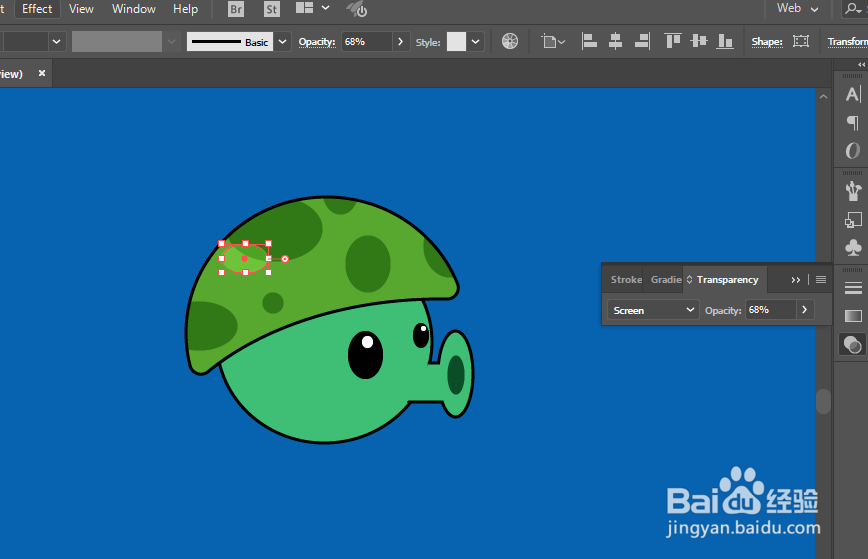This screenshot has height=559, width=868.
Task: Launch Adobe Bridge with the Br icon
Action: tap(236, 9)
